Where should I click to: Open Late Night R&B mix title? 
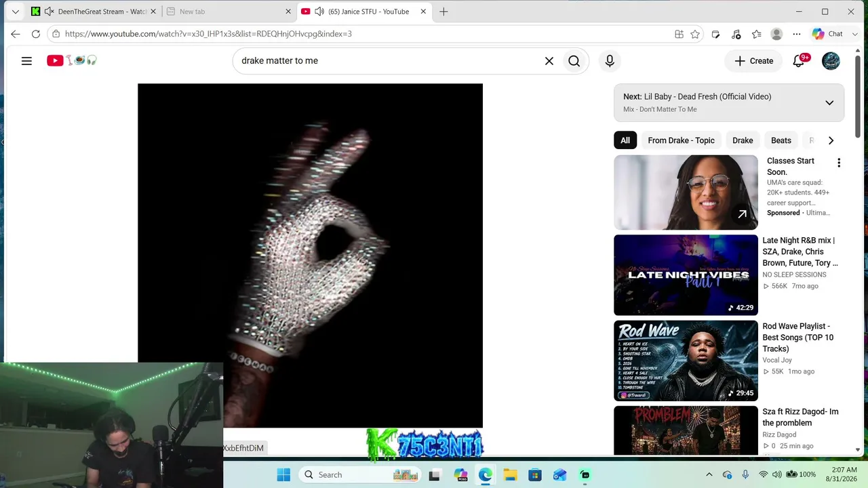click(800, 251)
